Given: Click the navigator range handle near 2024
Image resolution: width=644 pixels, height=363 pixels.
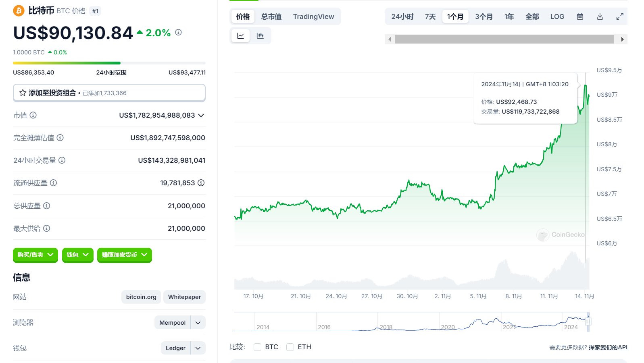Looking at the screenshot, I should (x=588, y=322).
